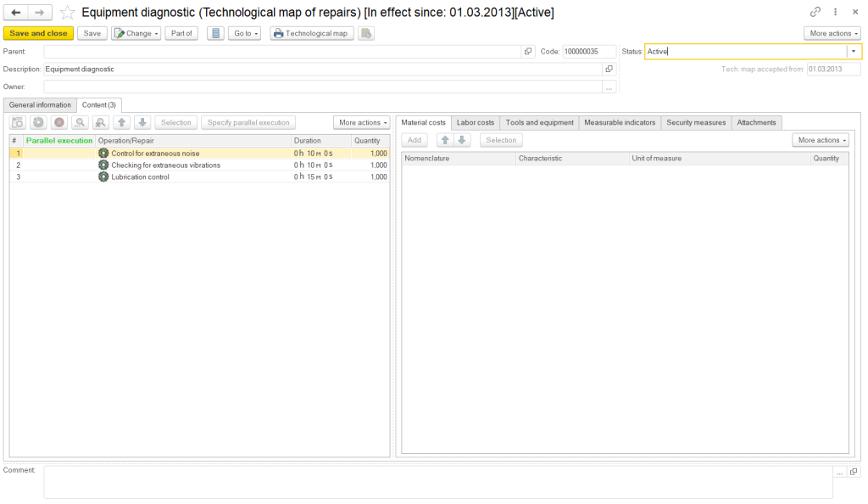
Task: Click the magnifier find icon in Content toolbar
Action: click(81, 123)
